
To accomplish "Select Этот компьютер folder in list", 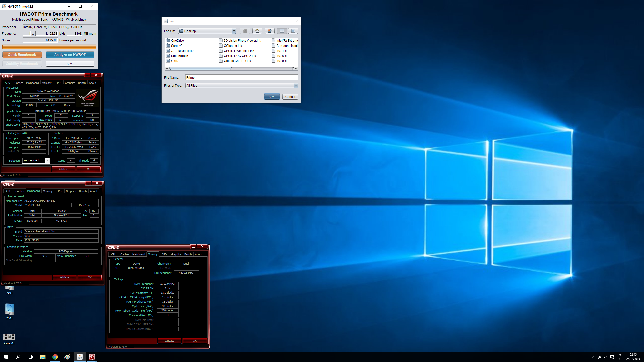I will [x=180, y=51].
